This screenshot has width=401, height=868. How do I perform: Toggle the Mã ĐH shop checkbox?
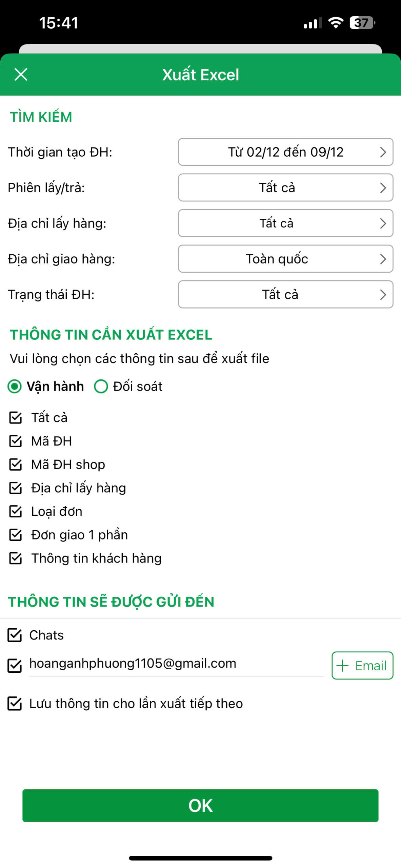[x=16, y=464]
